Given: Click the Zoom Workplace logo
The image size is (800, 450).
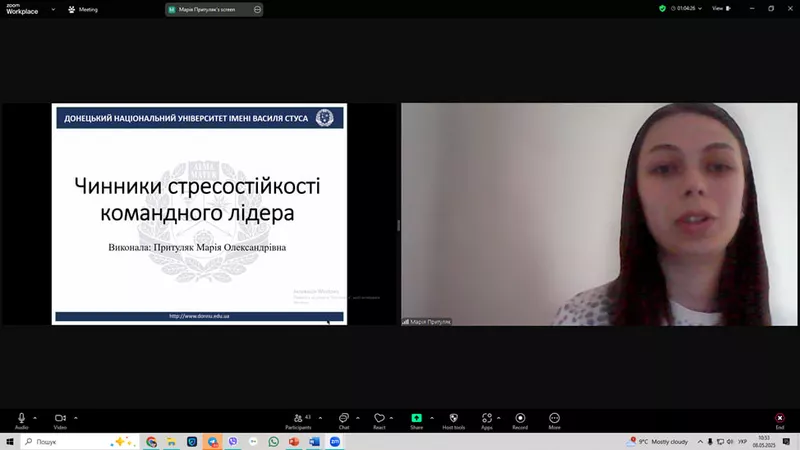Looking at the screenshot, I should [22, 9].
